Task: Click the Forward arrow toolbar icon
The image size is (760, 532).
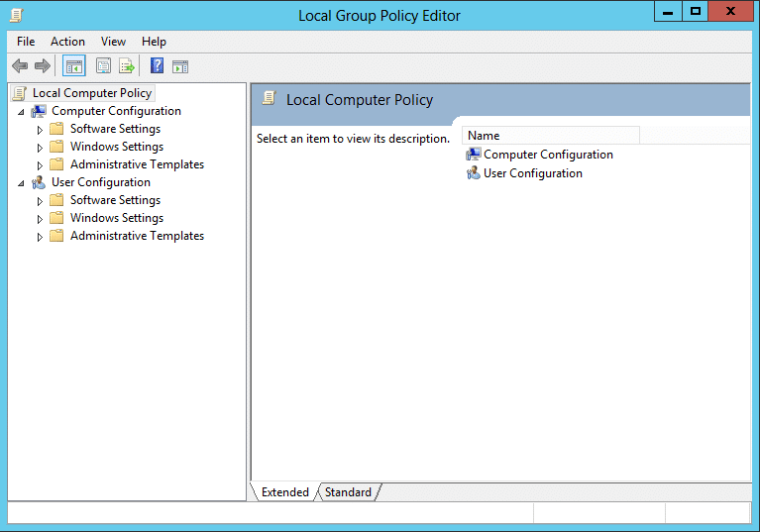Action: (x=43, y=66)
